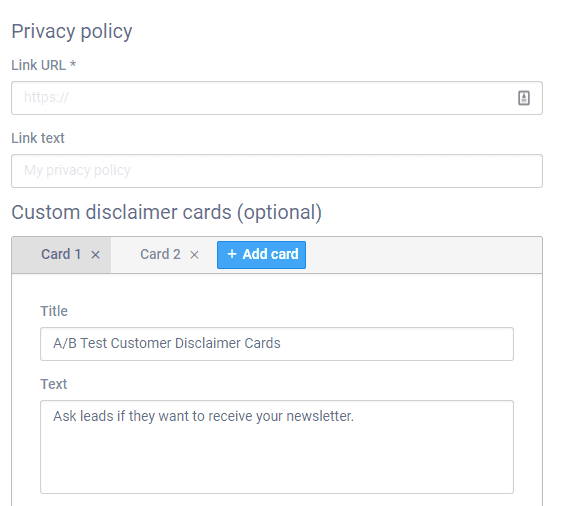Click inside the card Text textarea
This screenshot has width=561, height=506.
[277, 447]
